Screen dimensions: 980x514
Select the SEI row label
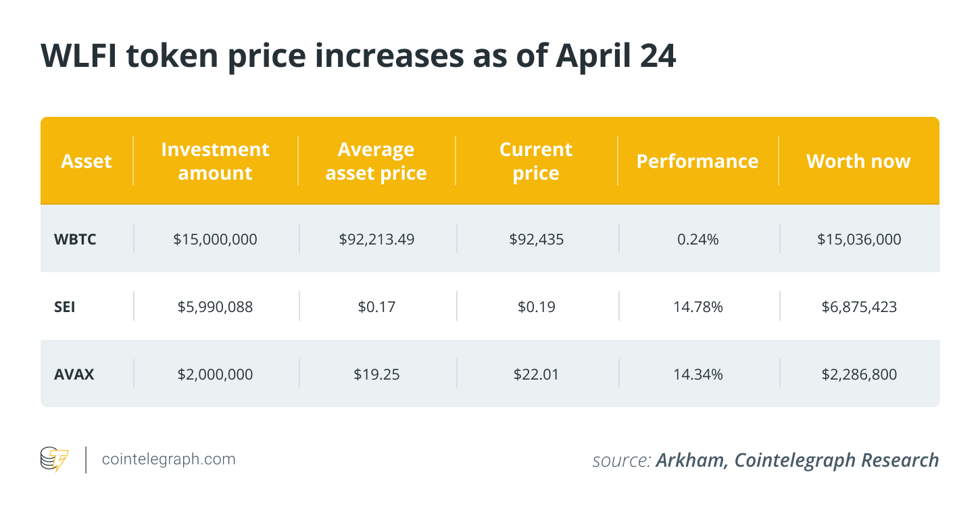pyautogui.click(x=65, y=307)
